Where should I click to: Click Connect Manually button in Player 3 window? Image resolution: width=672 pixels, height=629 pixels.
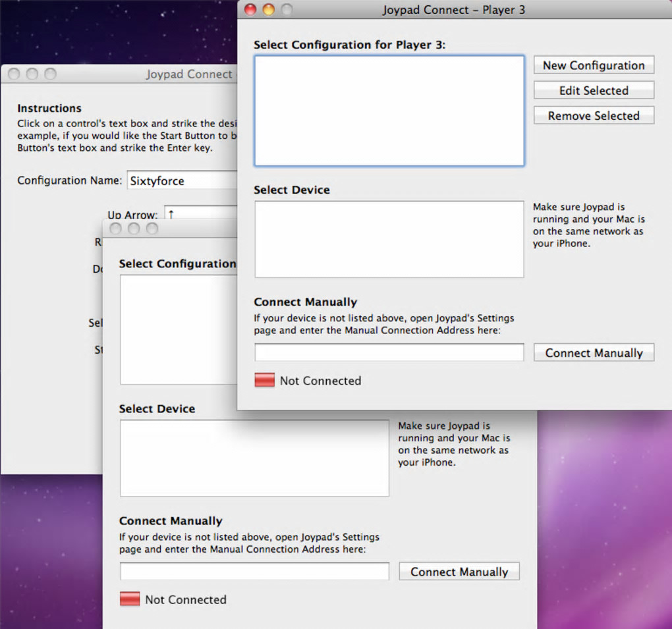tap(594, 352)
